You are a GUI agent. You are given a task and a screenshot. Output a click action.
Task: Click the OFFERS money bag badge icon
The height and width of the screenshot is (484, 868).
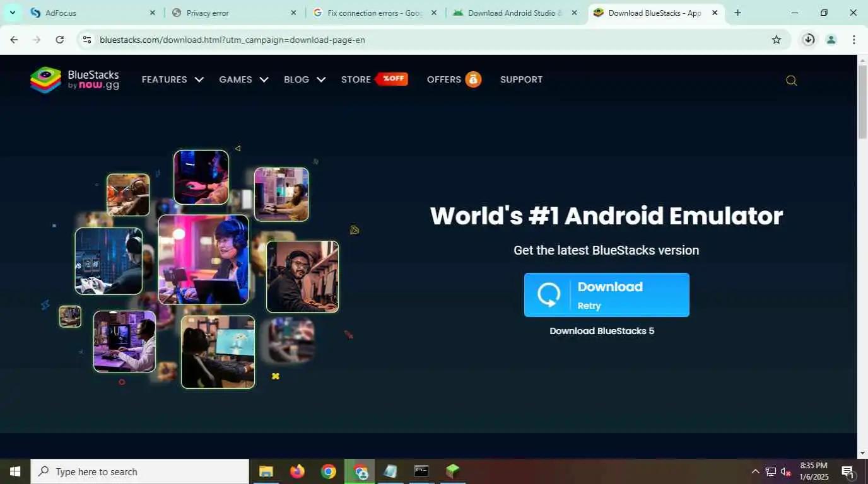point(473,79)
